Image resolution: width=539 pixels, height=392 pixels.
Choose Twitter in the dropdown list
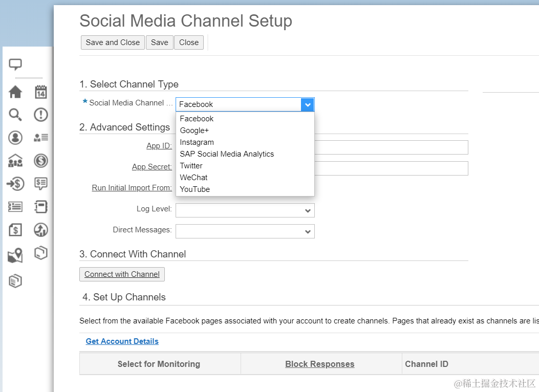191,166
